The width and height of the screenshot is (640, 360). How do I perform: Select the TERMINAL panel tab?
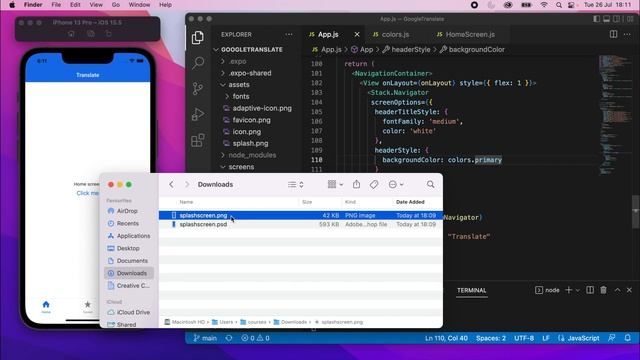[471, 290]
